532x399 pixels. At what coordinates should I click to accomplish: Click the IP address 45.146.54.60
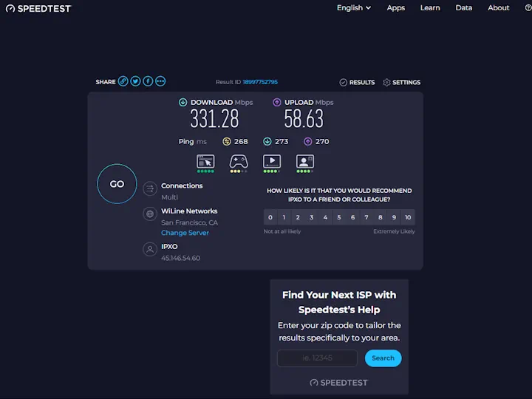click(180, 258)
